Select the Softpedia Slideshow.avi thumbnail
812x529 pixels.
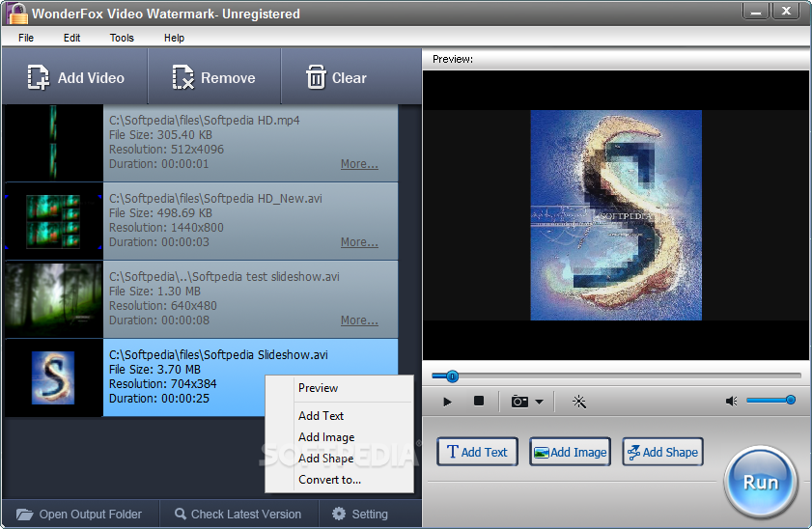pyautogui.click(x=53, y=377)
